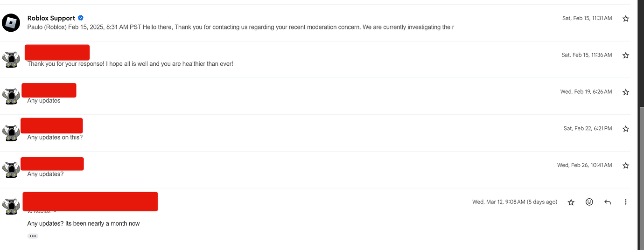Star the Wed, Feb 26 message
The image size is (644, 250).
point(626,166)
